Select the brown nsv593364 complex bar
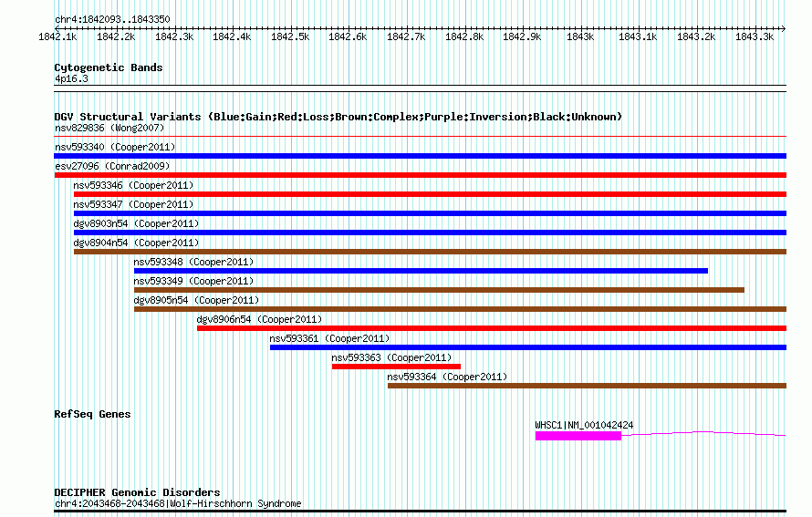Viewport: 812px width, 517px height. (587, 386)
